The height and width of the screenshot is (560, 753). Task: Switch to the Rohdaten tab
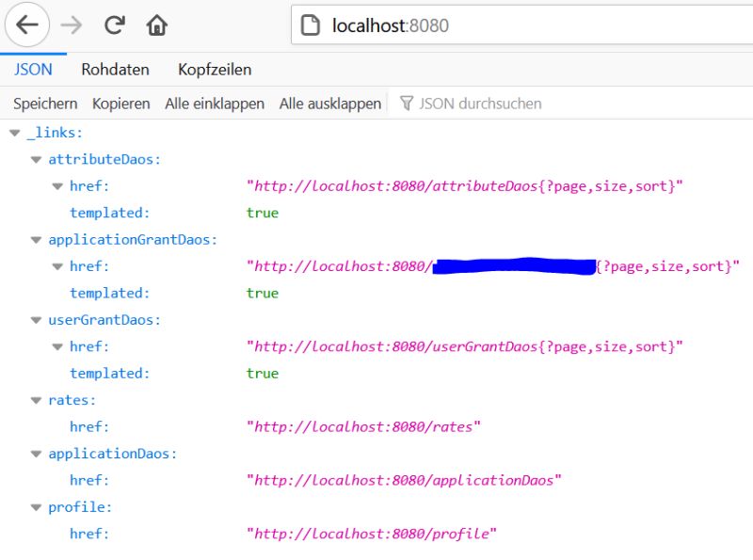[x=117, y=69]
